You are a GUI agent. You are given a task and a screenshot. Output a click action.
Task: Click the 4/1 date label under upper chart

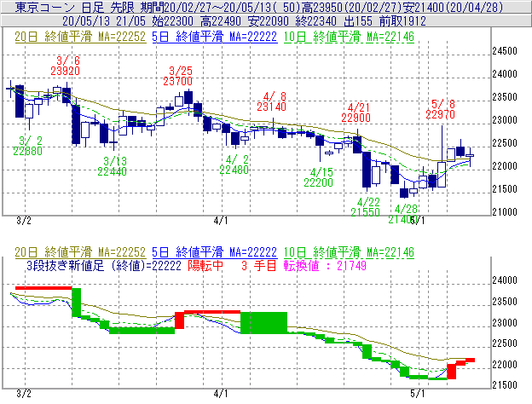(x=221, y=221)
